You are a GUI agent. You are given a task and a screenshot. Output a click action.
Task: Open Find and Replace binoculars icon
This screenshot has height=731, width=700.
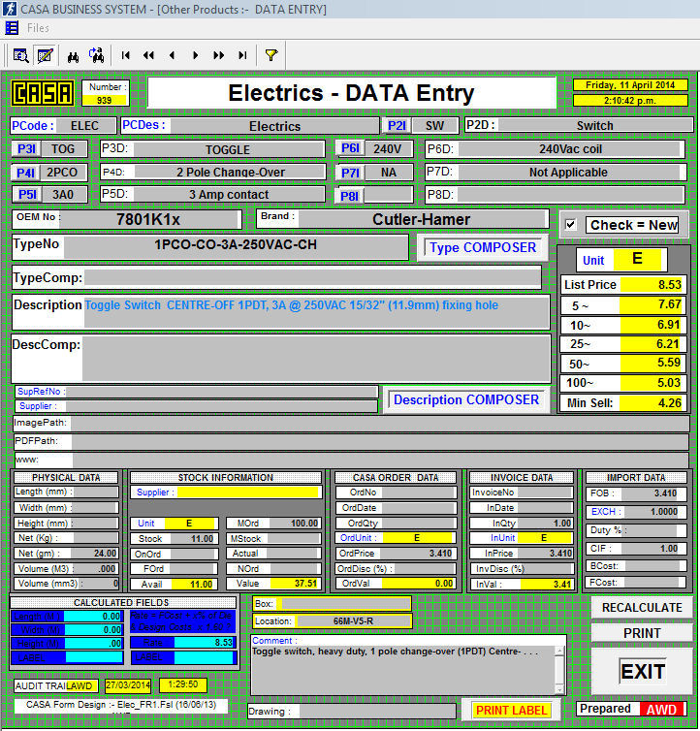tap(97, 55)
